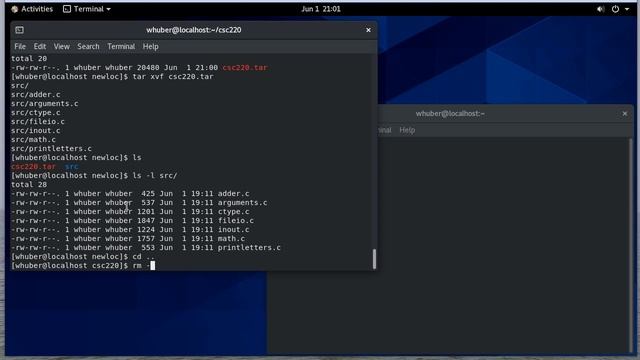Click the scrollbar of the background terminal
The height and width of the screenshot is (360, 640).
pos(631,245)
